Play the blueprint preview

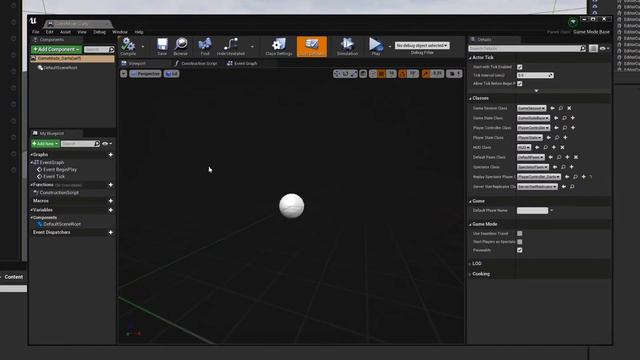click(x=376, y=46)
